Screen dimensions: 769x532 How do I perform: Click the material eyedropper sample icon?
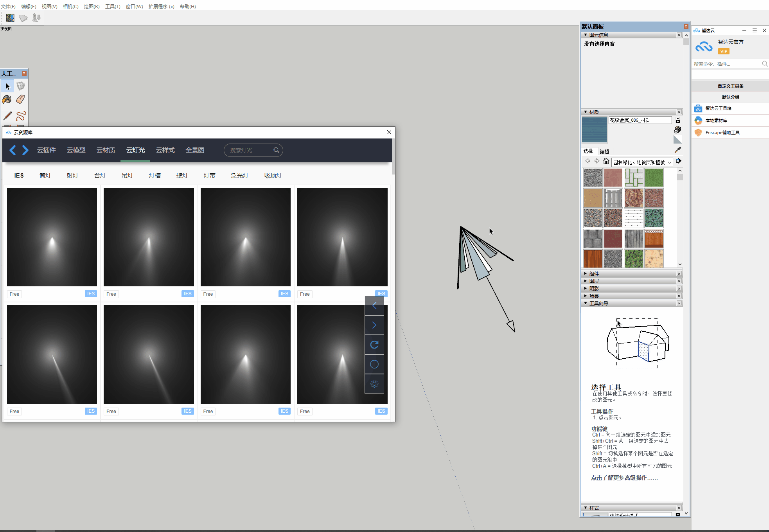coord(678,150)
